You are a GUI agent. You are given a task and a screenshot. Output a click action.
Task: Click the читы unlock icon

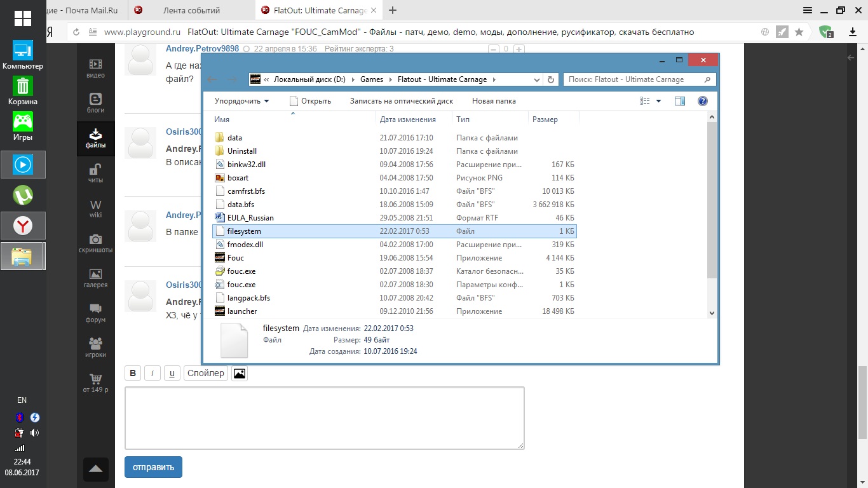click(95, 170)
